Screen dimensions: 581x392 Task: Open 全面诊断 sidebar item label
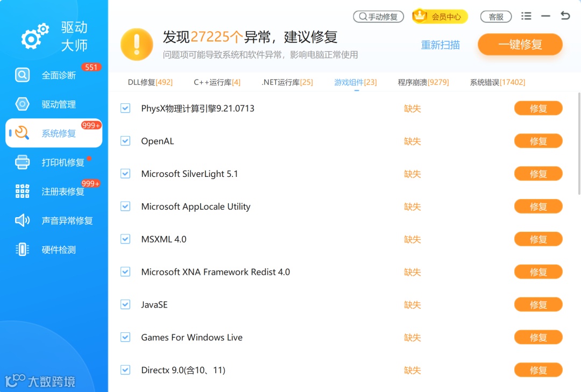pyautogui.click(x=59, y=75)
